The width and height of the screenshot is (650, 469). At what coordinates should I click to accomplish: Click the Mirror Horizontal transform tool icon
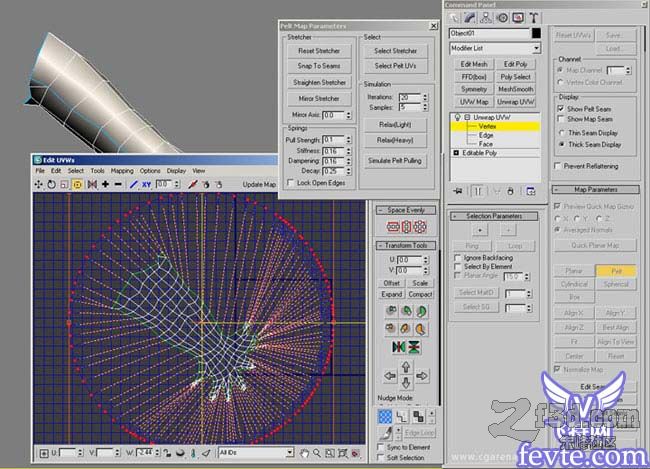[x=398, y=347]
